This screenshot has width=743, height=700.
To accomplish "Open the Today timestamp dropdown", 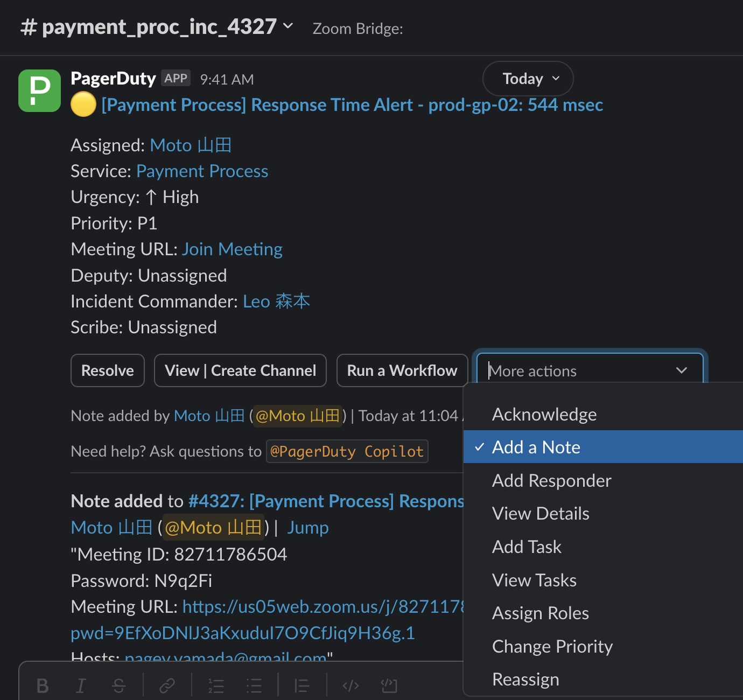I will click(527, 79).
